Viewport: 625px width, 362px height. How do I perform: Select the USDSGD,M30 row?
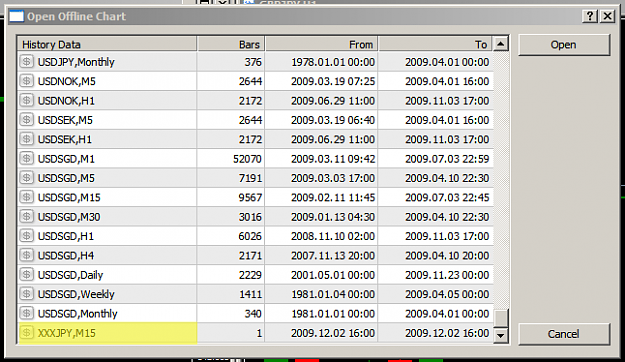click(x=256, y=216)
